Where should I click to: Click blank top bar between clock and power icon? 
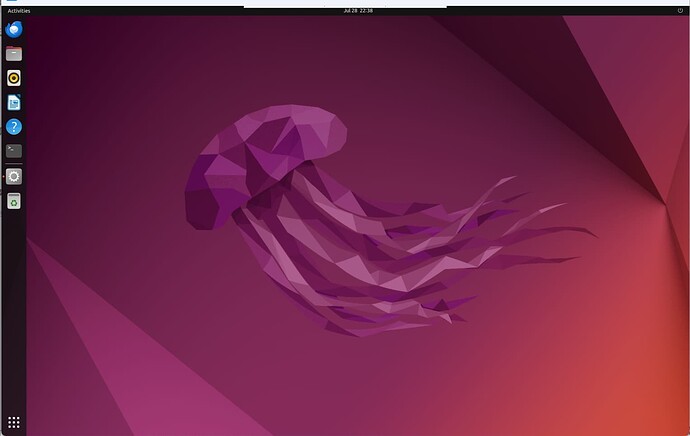click(x=520, y=11)
